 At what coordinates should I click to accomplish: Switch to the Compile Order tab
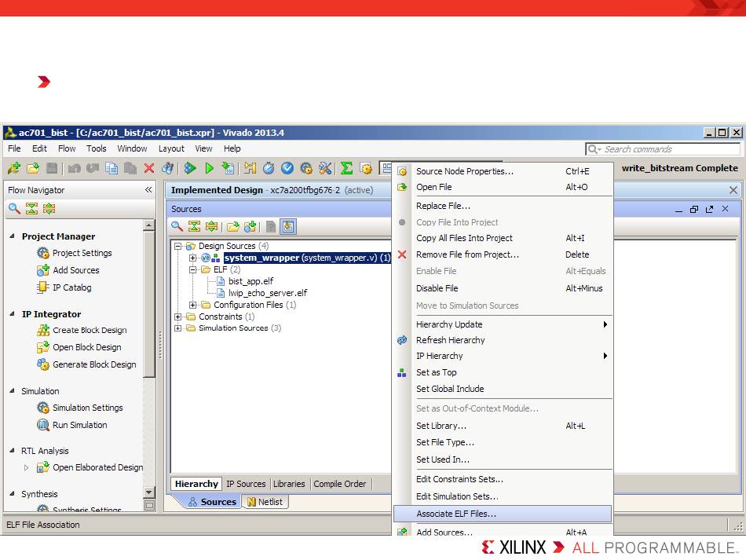click(x=340, y=484)
